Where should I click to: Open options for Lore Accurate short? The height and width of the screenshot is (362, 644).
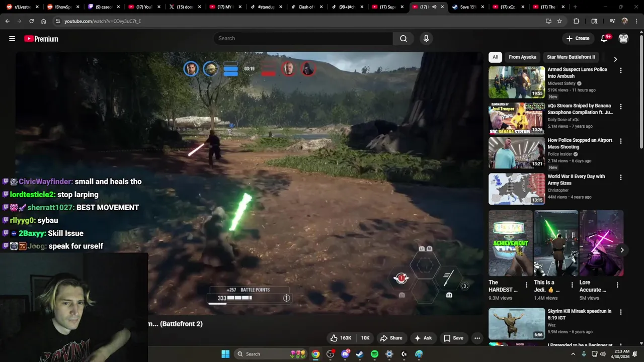(x=617, y=285)
